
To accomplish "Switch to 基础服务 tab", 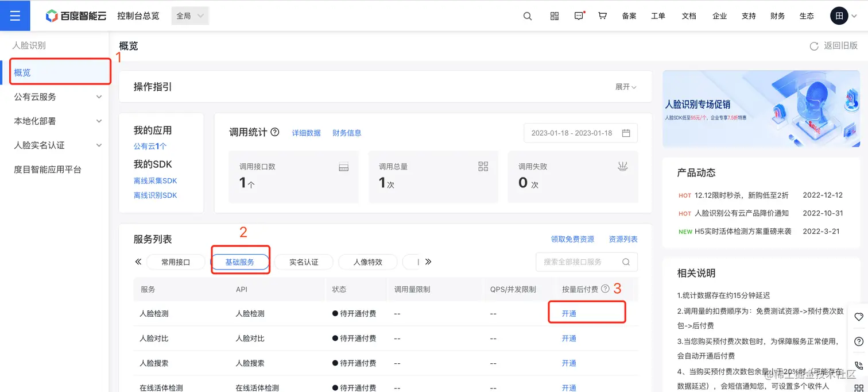I will (x=240, y=262).
